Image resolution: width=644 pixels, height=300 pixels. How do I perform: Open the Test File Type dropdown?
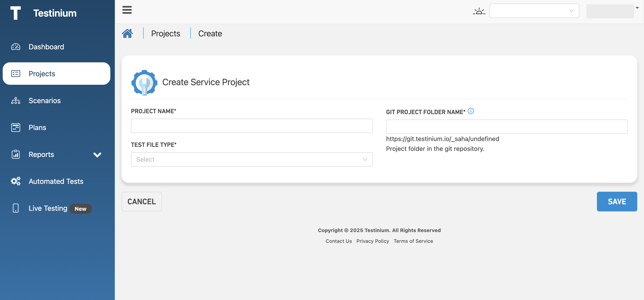pyautogui.click(x=252, y=159)
